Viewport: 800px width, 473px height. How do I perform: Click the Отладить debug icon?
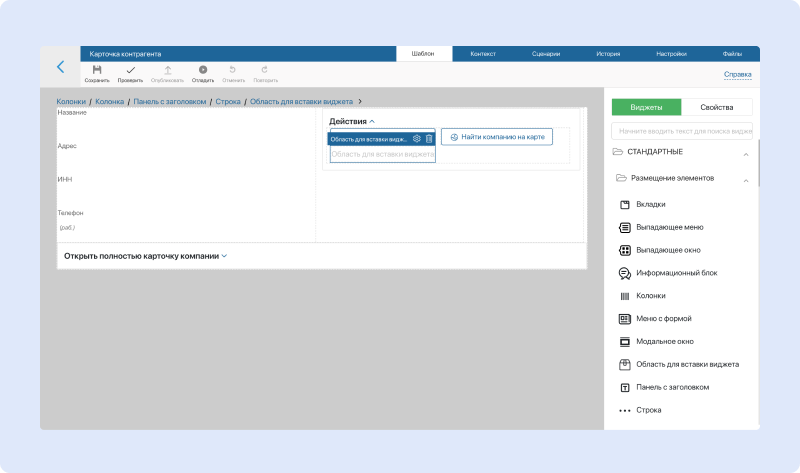pyautogui.click(x=203, y=70)
